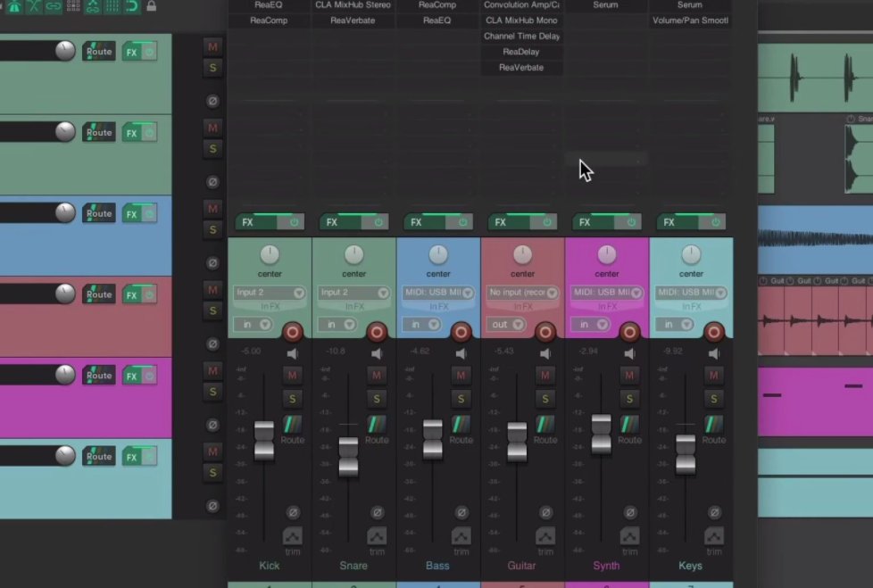Open envelope trim icon on Snare strip

(x=377, y=537)
